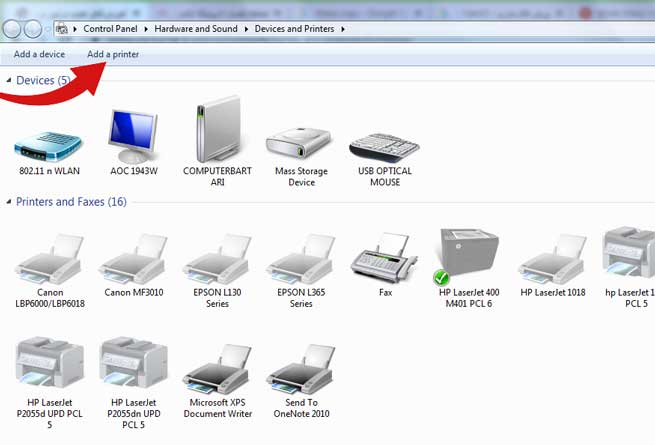Viewport: 655px width, 445px height.
Task: Open the Control Panel breadcrumb
Action: pyautogui.click(x=110, y=29)
